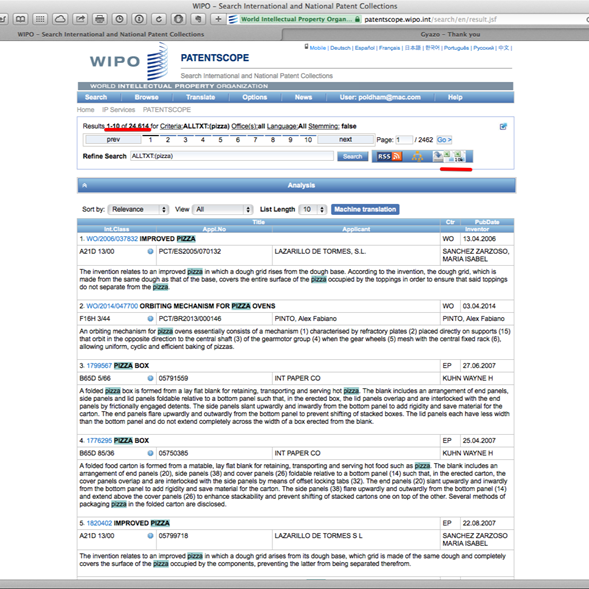Click blue circle icon in F16H 3/44 row
The image size is (589, 589).
[x=150, y=319]
